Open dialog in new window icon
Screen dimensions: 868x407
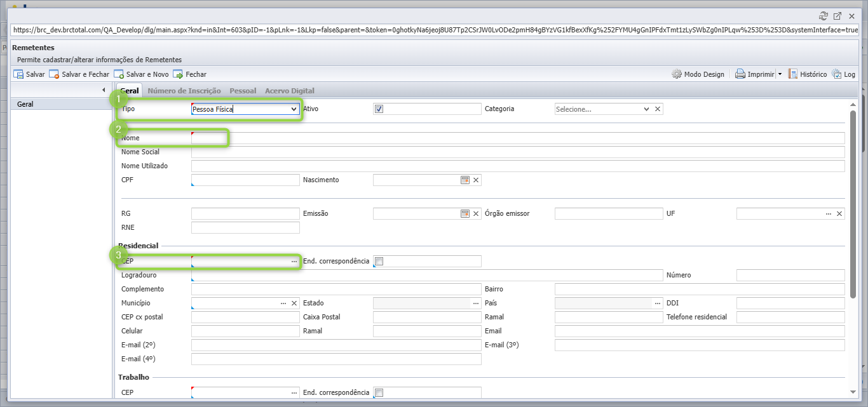(x=837, y=16)
